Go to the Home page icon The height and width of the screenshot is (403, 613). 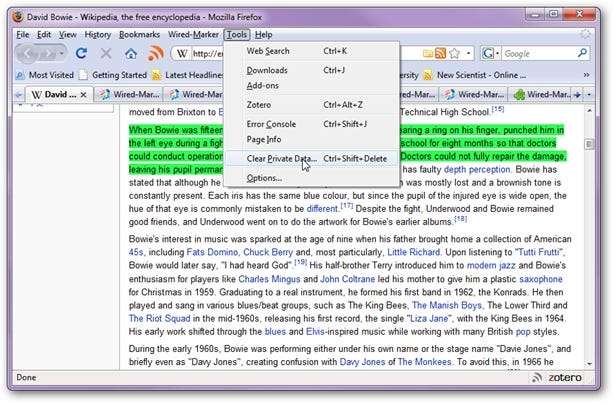131,53
